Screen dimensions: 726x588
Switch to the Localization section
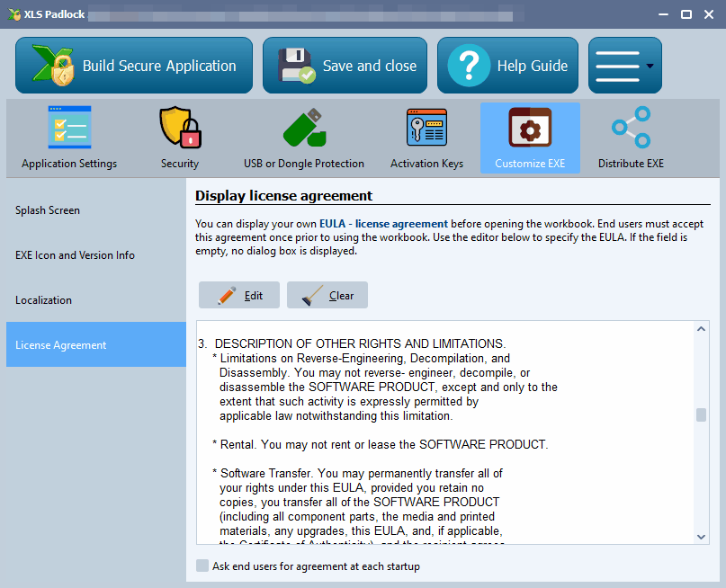tap(43, 300)
